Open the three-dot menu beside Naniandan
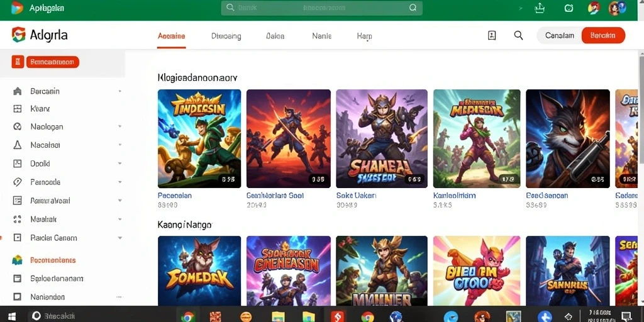 point(119,297)
